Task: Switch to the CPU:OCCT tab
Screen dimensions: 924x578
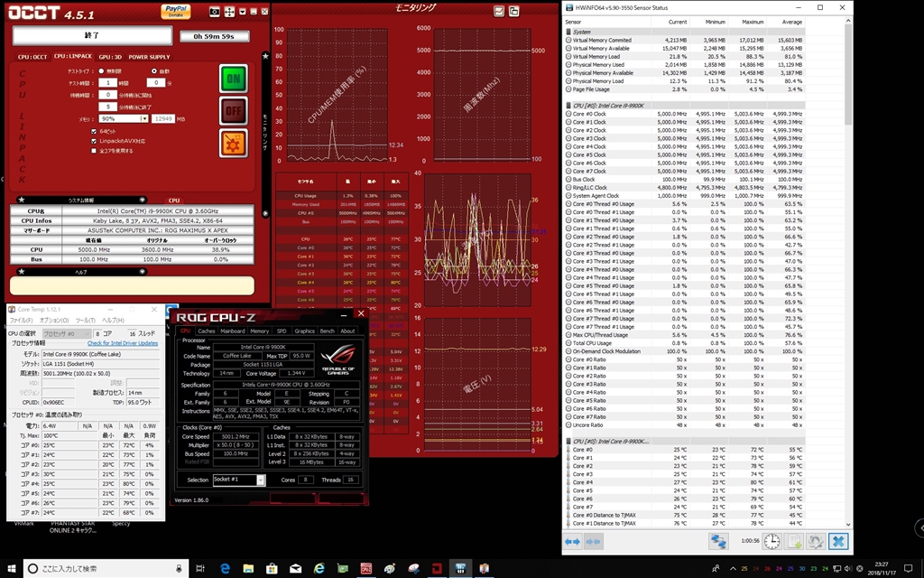Action: tap(32, 57)
